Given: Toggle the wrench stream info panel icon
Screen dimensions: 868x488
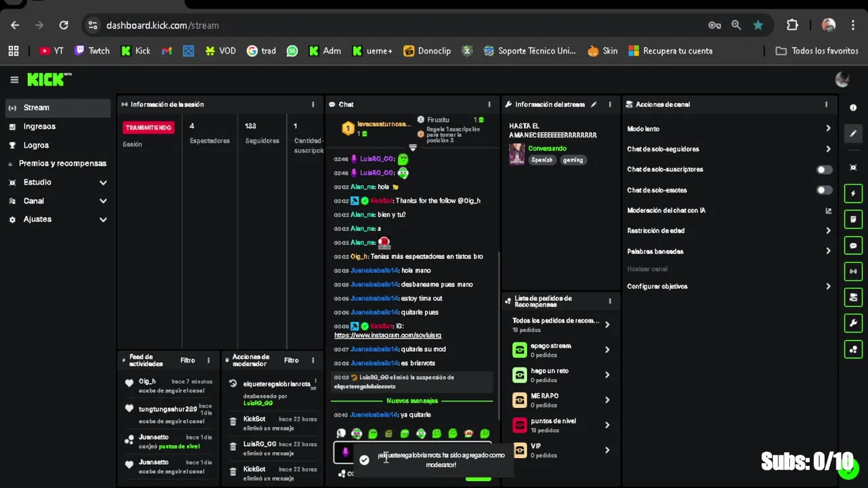Looking at the screenshot, I should point(853,323).
